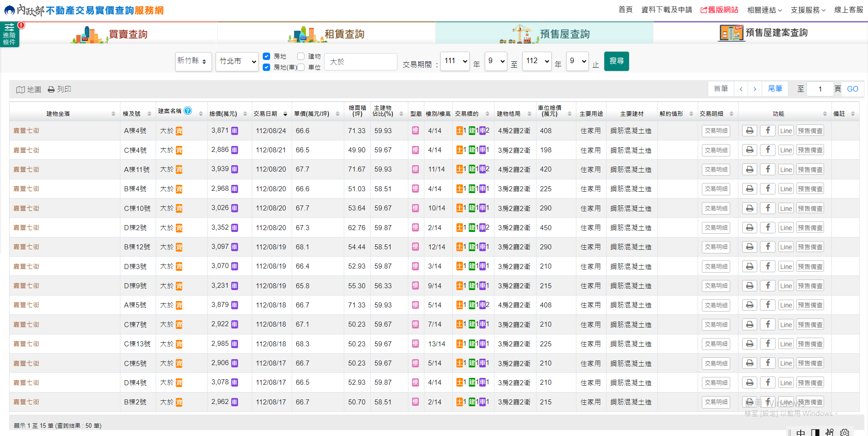The image size is (868, 436).
Task: Click the help icon beside 建案名稱
Action: [188, 111]
